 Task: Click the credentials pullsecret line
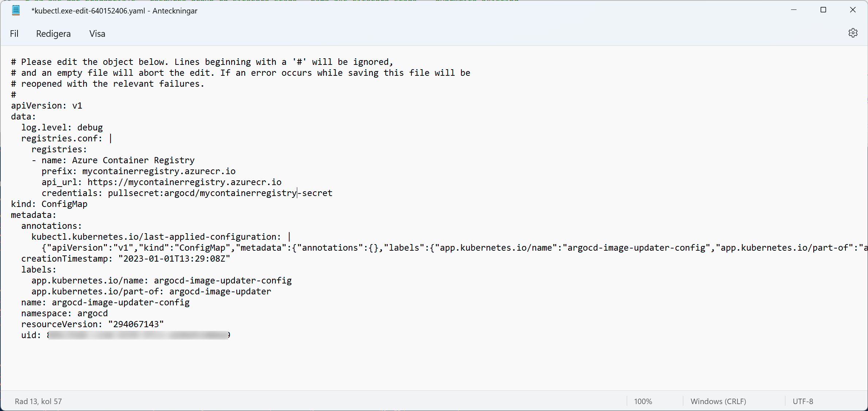(x=187, y=193)
